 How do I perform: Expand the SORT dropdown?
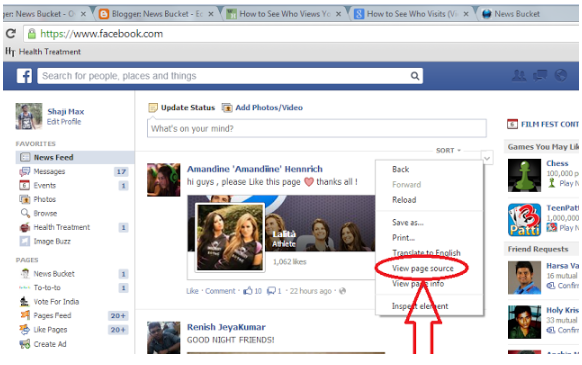click(x=448, y=150)
